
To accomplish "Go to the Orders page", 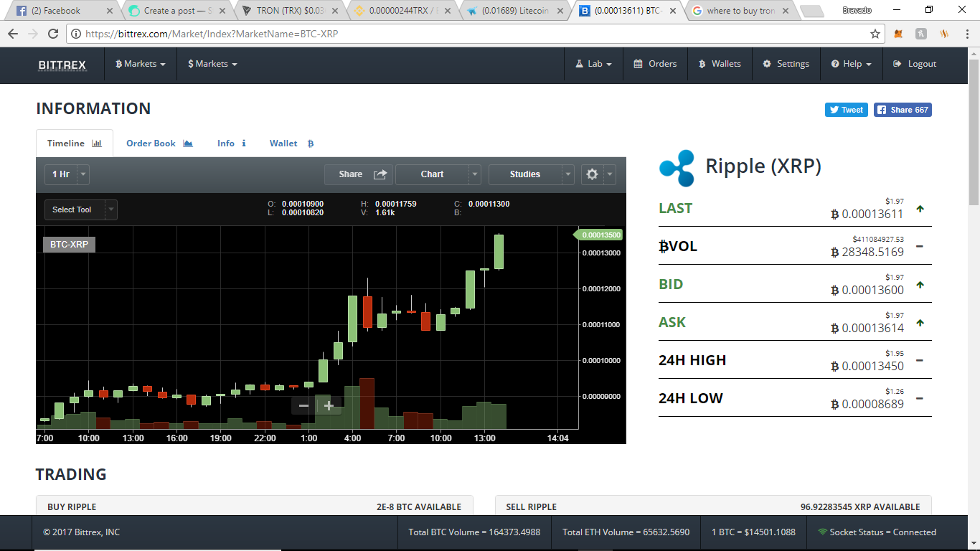I will (x=655, y=64).
